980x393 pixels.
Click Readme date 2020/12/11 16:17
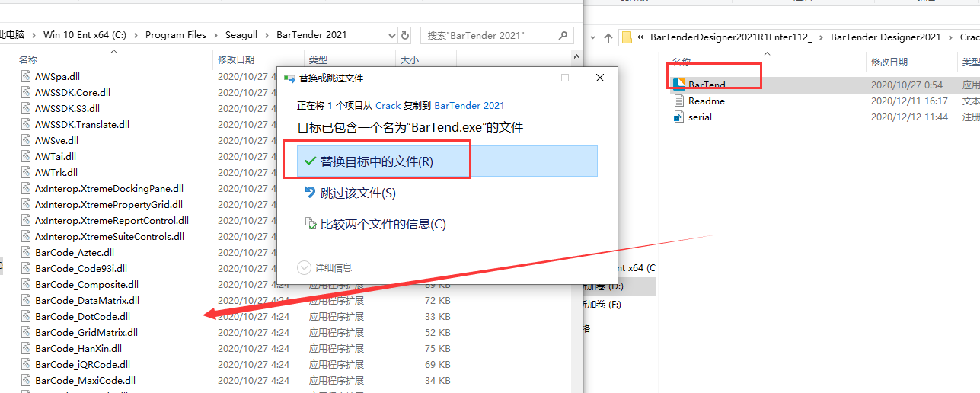(909, 101)
